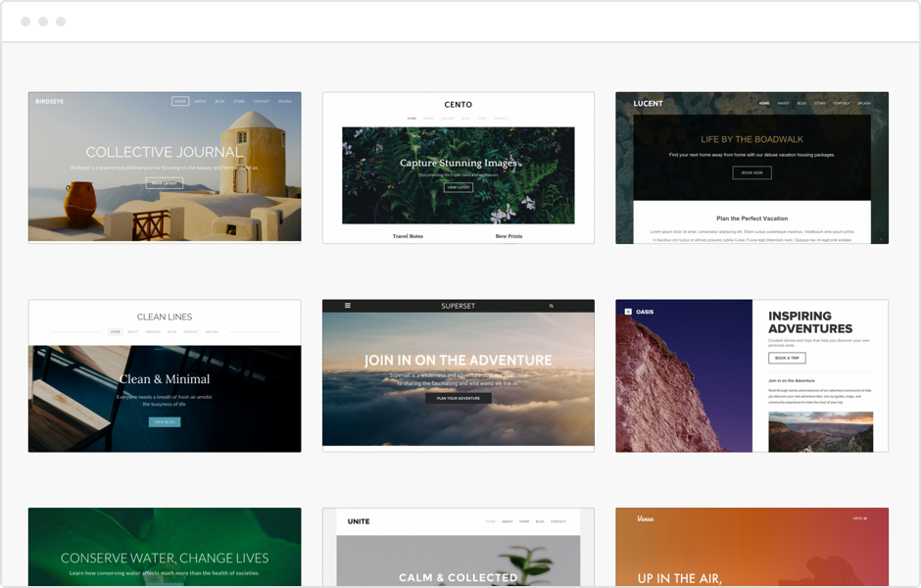Click the Birdseye logo text
Viewport: 921px width, 588px height.
point(49,101)
